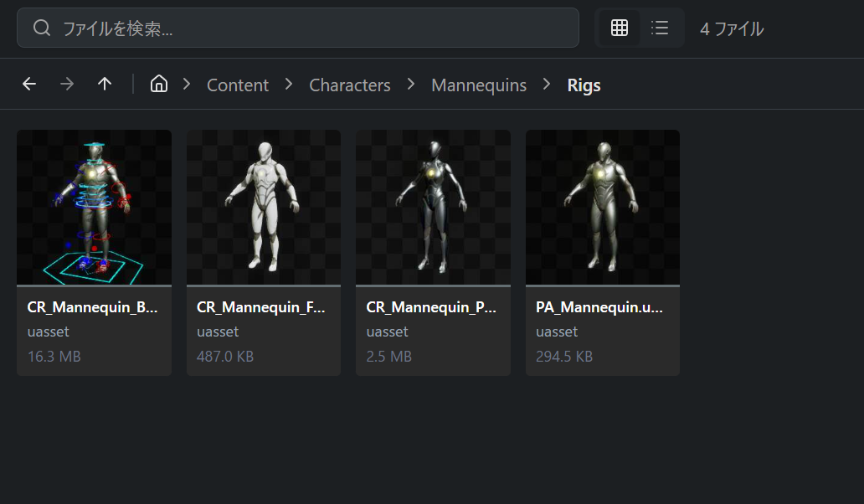The image size is (864, 504).
Task: Click the search magnifier icon
Action: [x=42, y=28]
